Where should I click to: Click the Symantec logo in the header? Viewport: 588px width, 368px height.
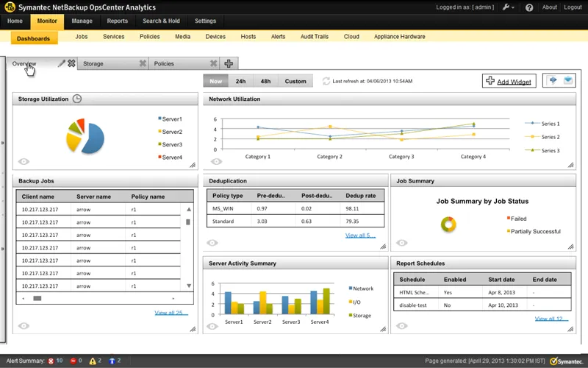pyautogui.click(x=10, y=7)
